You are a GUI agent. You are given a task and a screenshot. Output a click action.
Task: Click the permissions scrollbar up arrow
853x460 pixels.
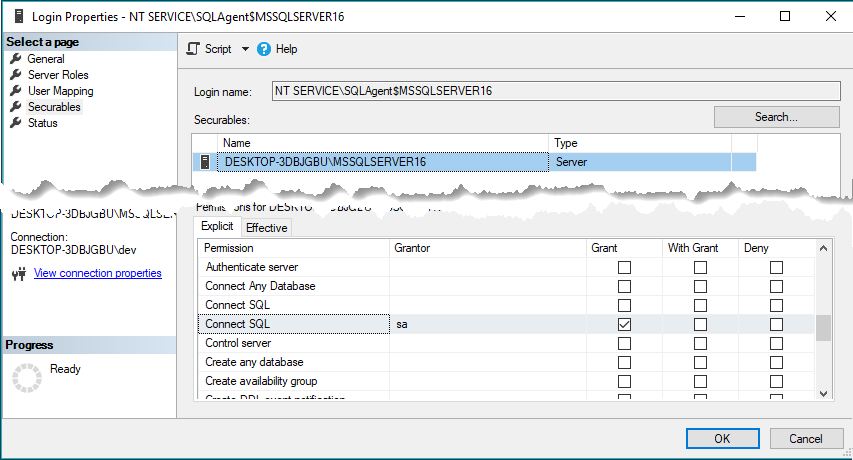pos(824,248)
